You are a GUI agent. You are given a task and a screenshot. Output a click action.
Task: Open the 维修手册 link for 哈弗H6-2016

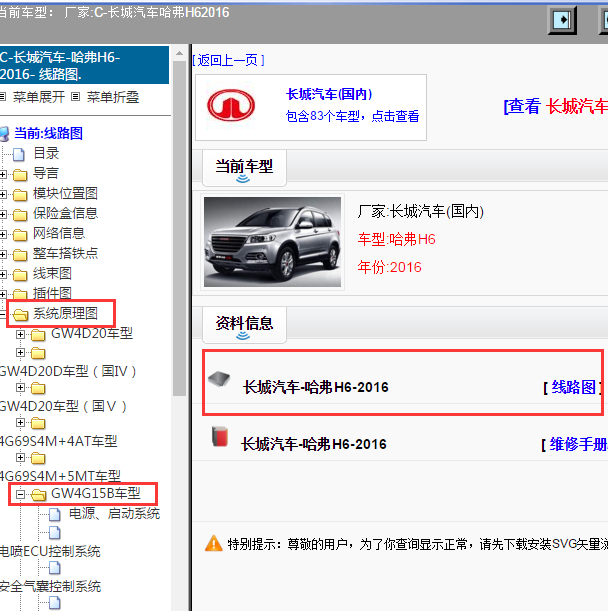[578, 444]
